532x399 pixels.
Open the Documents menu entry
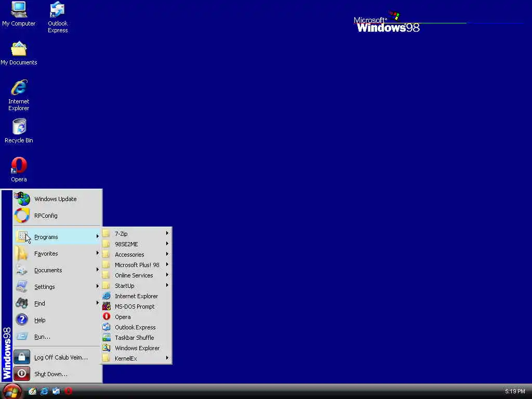57,270
